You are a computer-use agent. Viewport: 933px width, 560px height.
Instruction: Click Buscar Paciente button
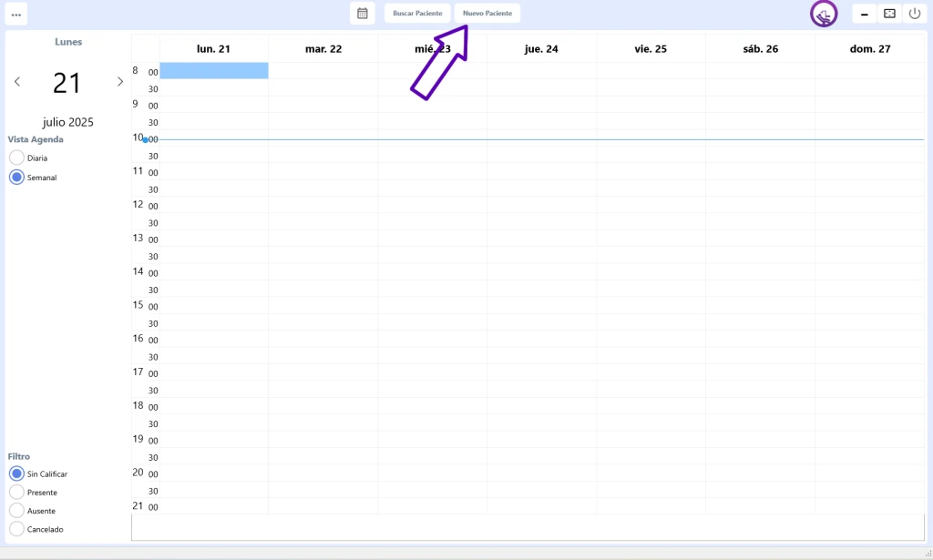pyautogui.click(x=417, y=14)
